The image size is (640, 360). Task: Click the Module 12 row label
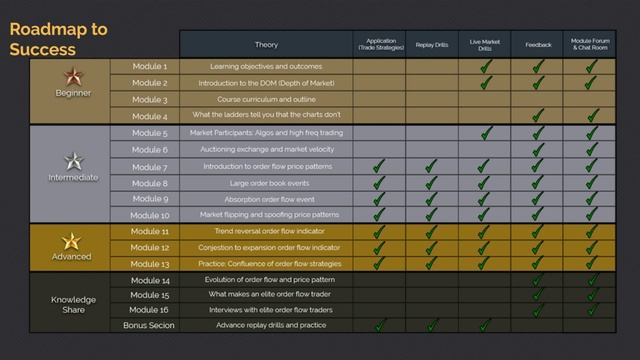[149, 248]
